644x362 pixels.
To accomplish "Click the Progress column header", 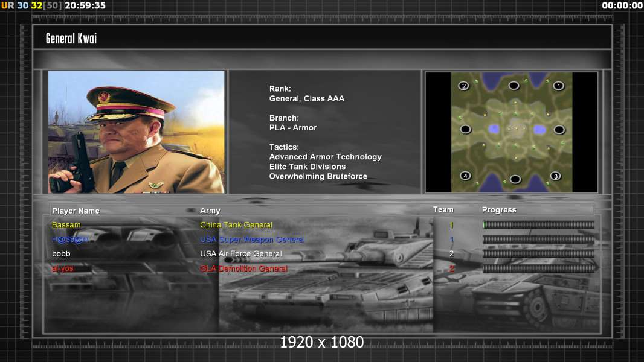I will 499,210.
